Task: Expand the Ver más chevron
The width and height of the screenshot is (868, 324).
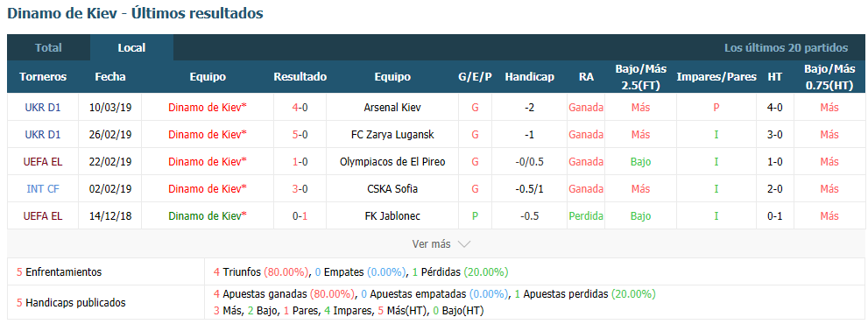Action: pyautogui.click(x=464, y=244)
